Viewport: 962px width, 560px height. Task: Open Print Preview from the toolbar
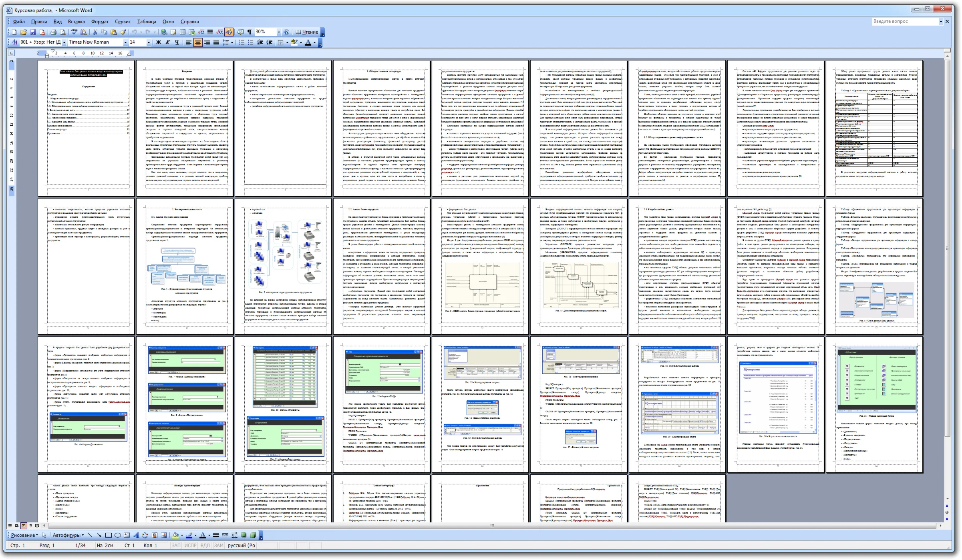(x=63, y=32)
